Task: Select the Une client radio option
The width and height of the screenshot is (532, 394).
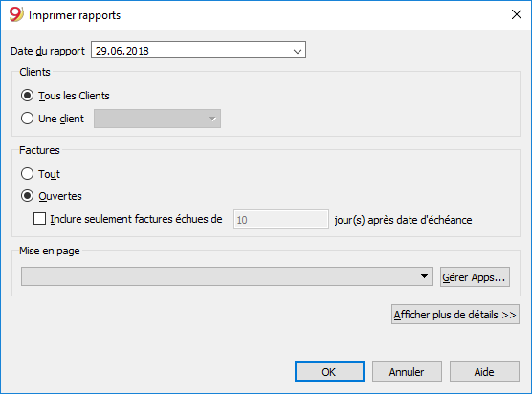Action: pyautogui.click(x=27, y=119)
